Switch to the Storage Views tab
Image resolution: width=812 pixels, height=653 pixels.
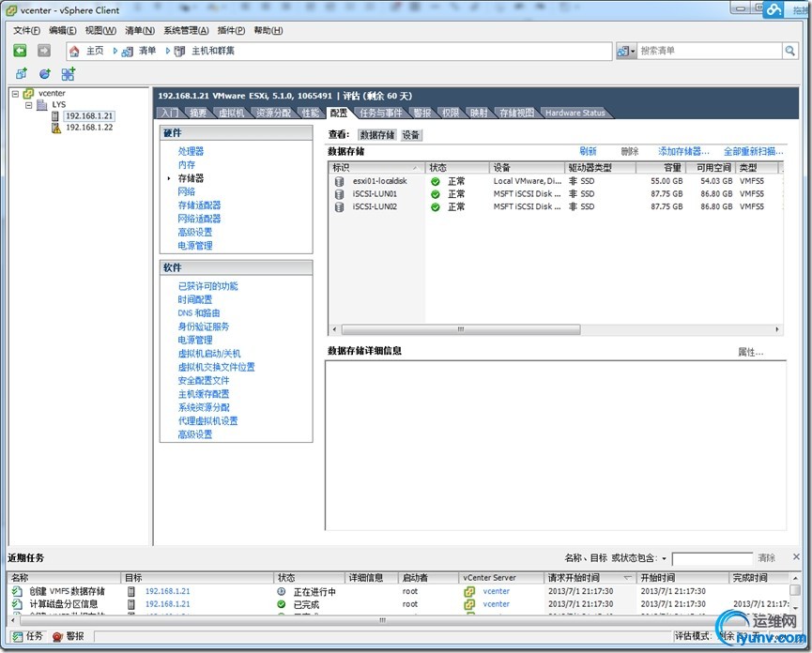pos(516,113)
